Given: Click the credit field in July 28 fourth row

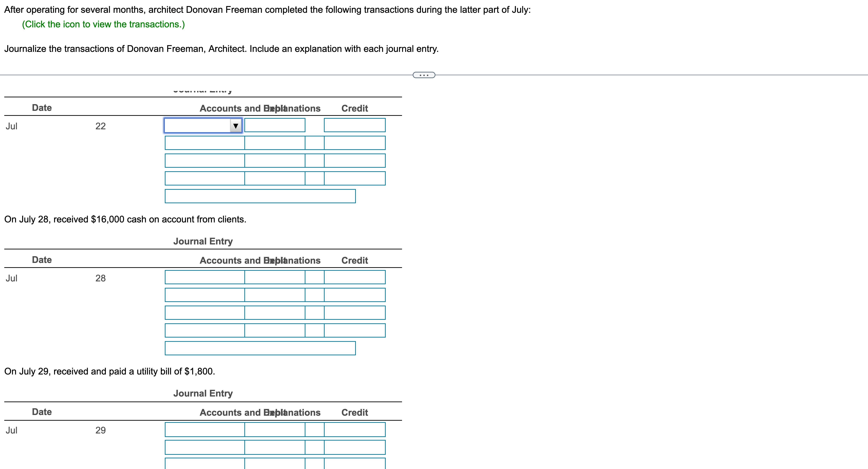Looking at the screenshot, I should click(x=354, y=330).
